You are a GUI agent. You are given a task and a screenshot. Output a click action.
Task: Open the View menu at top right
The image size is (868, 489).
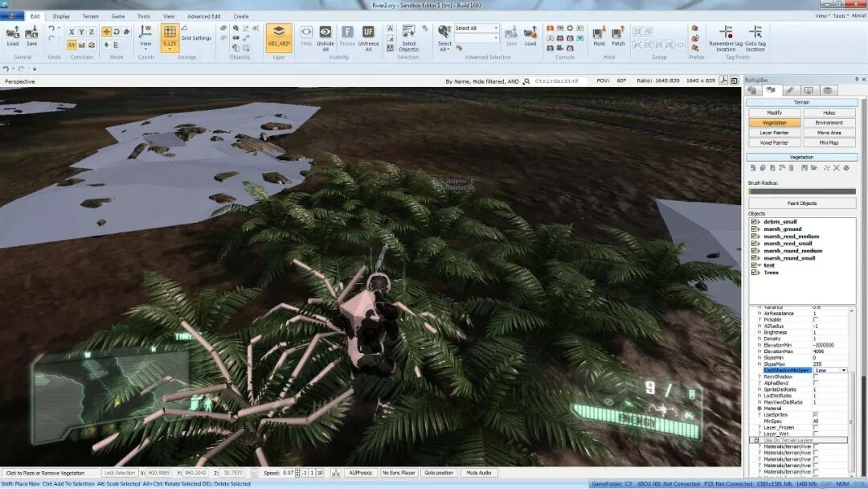(x=822, y=15)
